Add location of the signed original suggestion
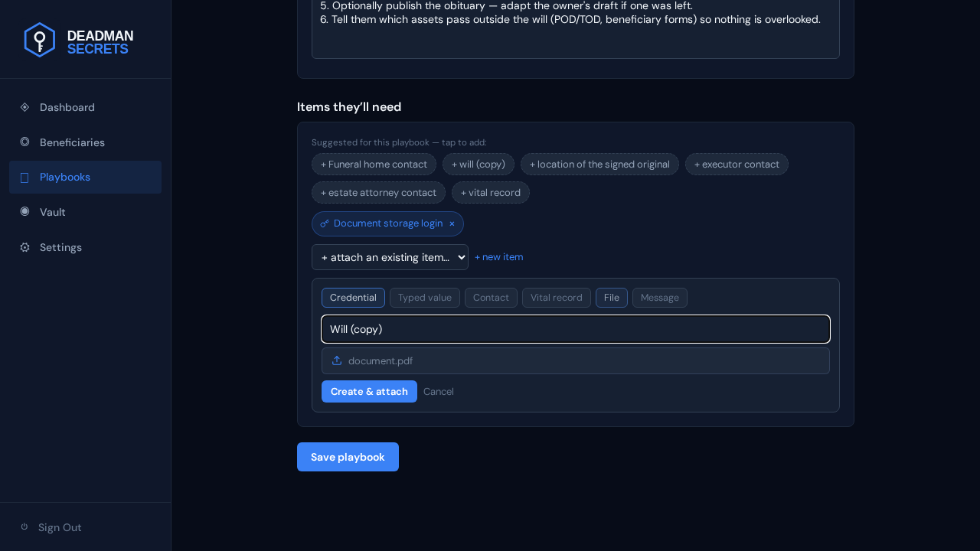 pyautogui.click(x=599, y=164)
